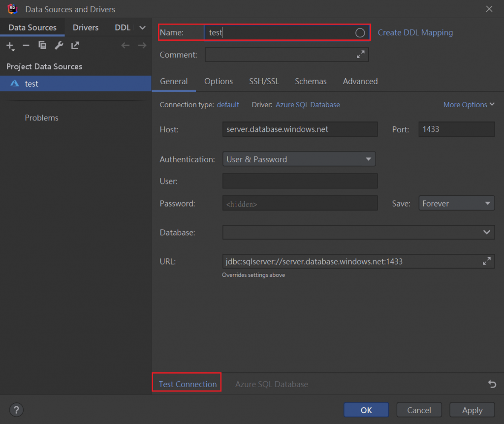Open the Save password Forever dropdown
504x424 pixels.
pos(456,203)
